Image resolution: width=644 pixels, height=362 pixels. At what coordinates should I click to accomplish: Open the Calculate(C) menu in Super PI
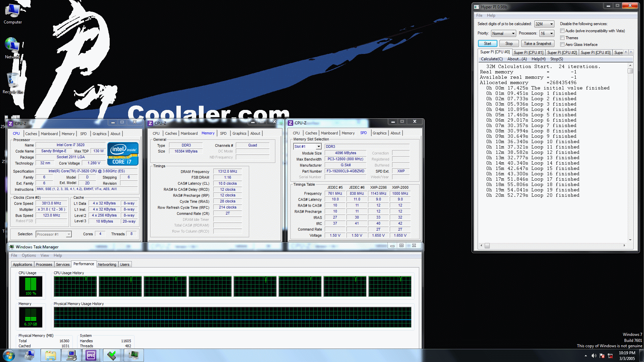[492, 59]
